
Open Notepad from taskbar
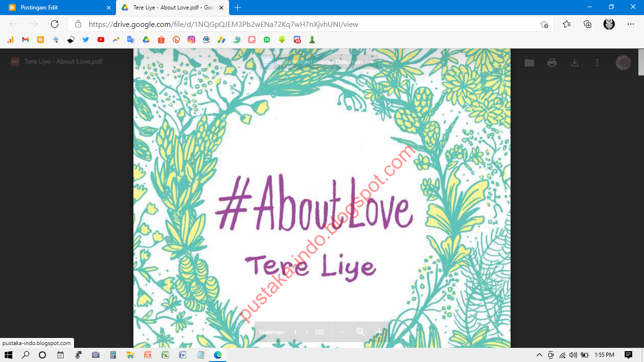tap(200, 355)
